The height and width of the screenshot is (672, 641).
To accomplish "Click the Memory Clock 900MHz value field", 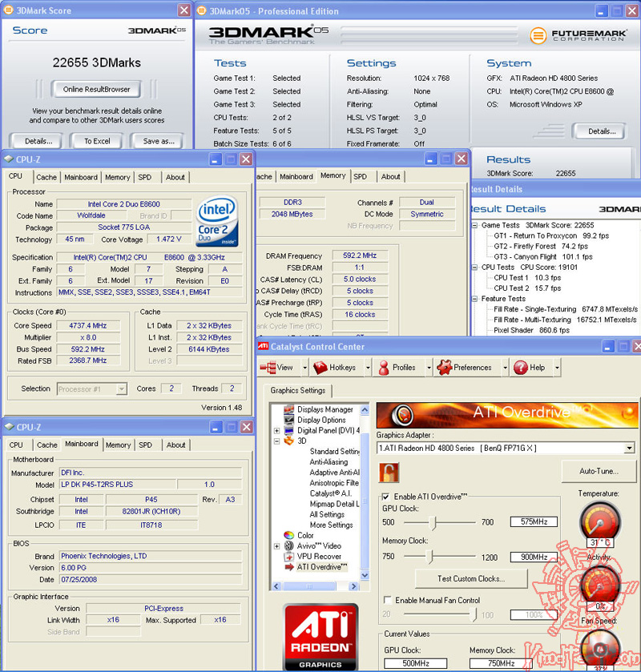I will 534,557.
